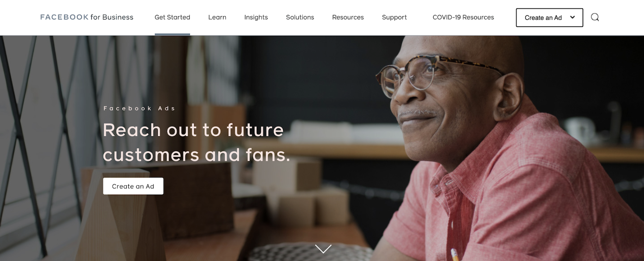Click the white Create an Ad hero button
The width and height of the screenshot is (644, 261).
point(133,186)
